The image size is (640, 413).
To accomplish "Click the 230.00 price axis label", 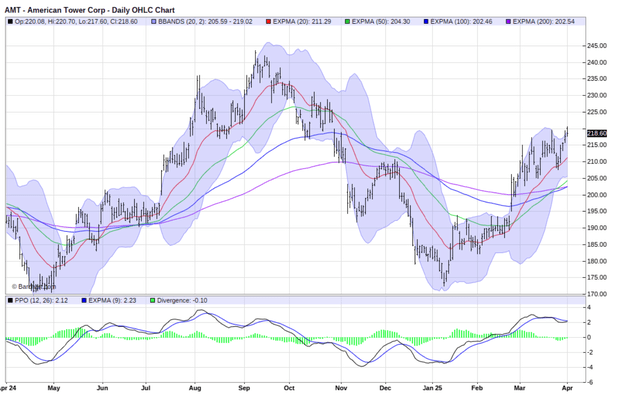I will coord(597,95).
